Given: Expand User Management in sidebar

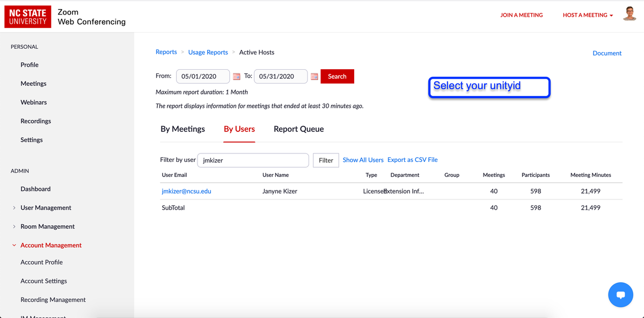Looking at the screenshot, I should [x=46, y=208].
